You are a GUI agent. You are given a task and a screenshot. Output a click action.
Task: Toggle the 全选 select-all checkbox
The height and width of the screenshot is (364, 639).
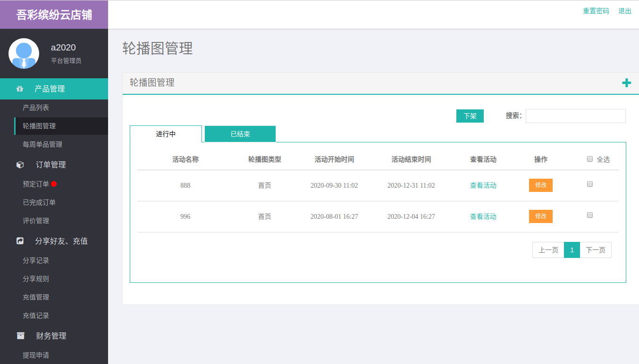pyautogui.click(x=590, y=159)
